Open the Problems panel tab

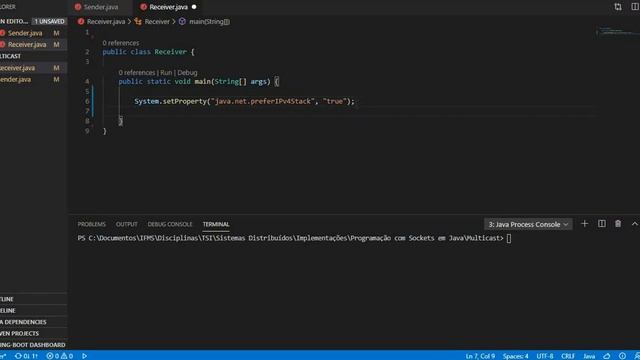pyautogui.click(x=91, y=224)
